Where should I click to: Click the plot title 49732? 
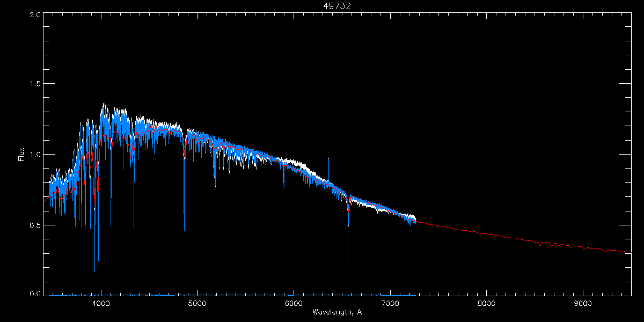pos(337,6)
